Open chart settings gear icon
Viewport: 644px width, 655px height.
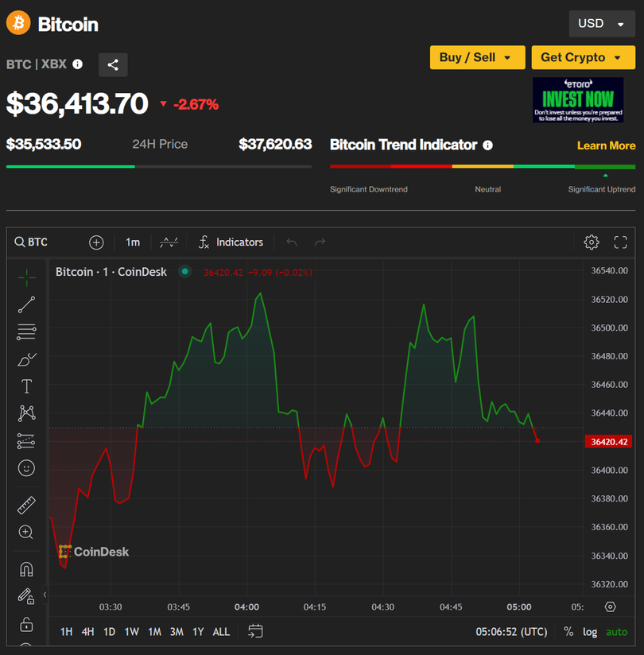coord(591,242)
